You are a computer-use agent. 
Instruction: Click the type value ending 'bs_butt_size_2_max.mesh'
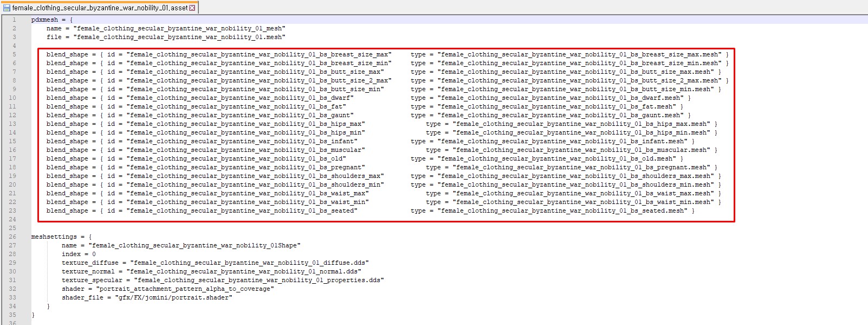580,80
